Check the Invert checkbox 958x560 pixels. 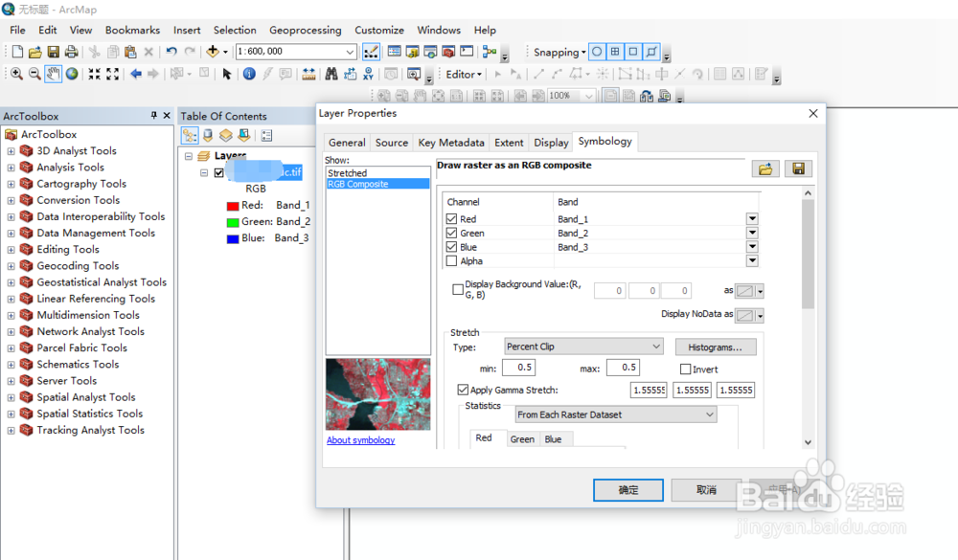pyautogui.click(x=686, y=369)
